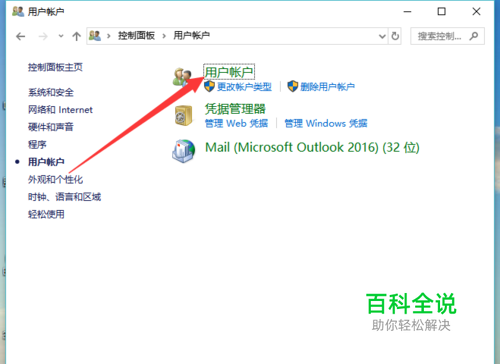The image size is (500, 364).
Task: Click the 凭据管理器 safe icon
Action: pos(184,115)
